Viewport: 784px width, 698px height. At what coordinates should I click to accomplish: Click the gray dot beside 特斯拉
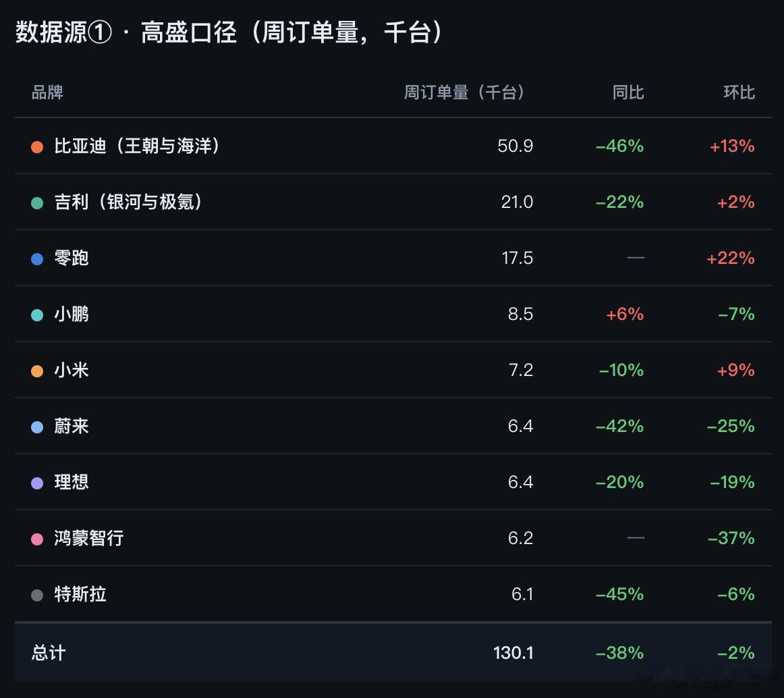tap(37, 595)
